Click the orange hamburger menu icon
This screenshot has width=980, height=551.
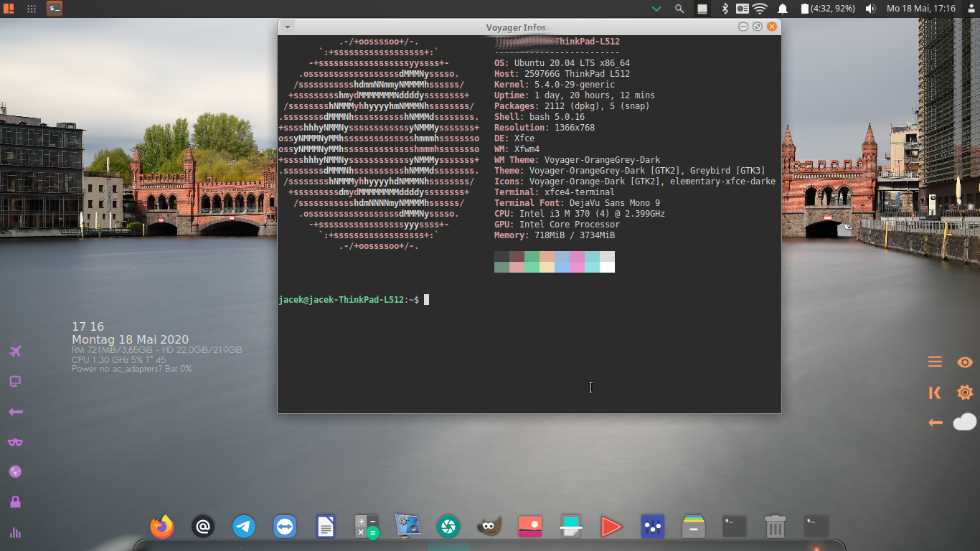click(935, 362)
